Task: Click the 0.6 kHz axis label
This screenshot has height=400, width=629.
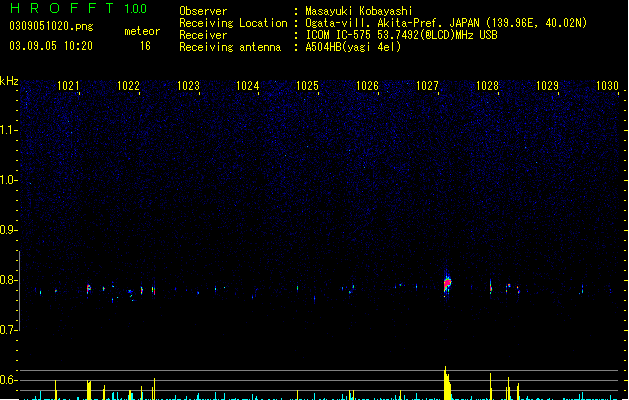Action: tap(9, 380)
